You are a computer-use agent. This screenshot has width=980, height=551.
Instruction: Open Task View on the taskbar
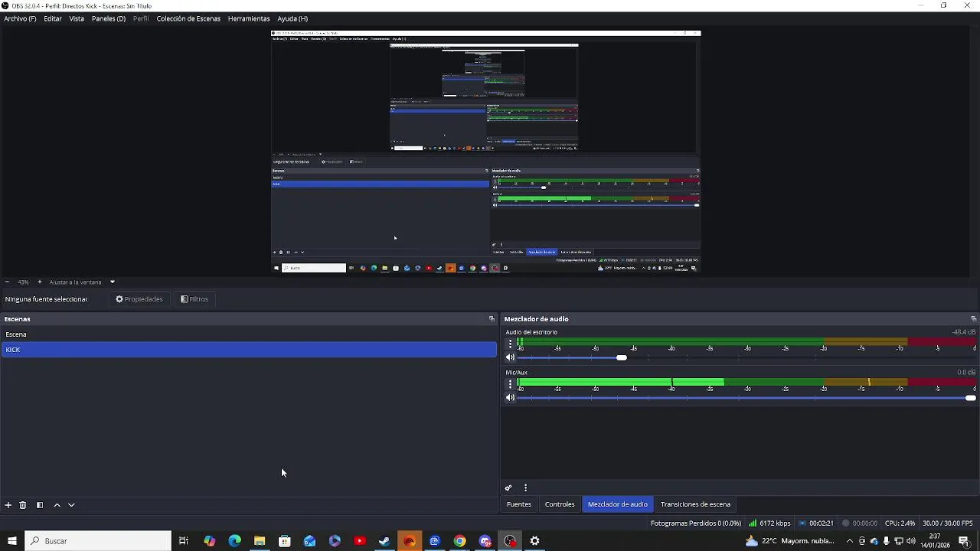[184, 541]
